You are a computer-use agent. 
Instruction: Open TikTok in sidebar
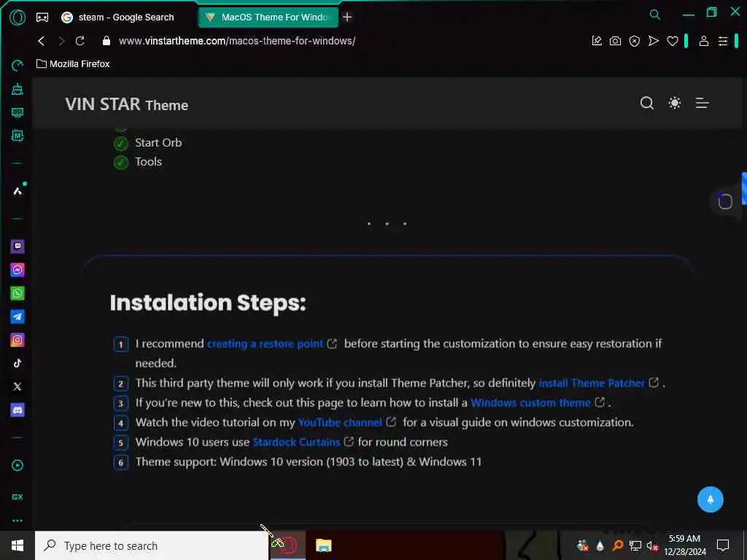[18, 363]
